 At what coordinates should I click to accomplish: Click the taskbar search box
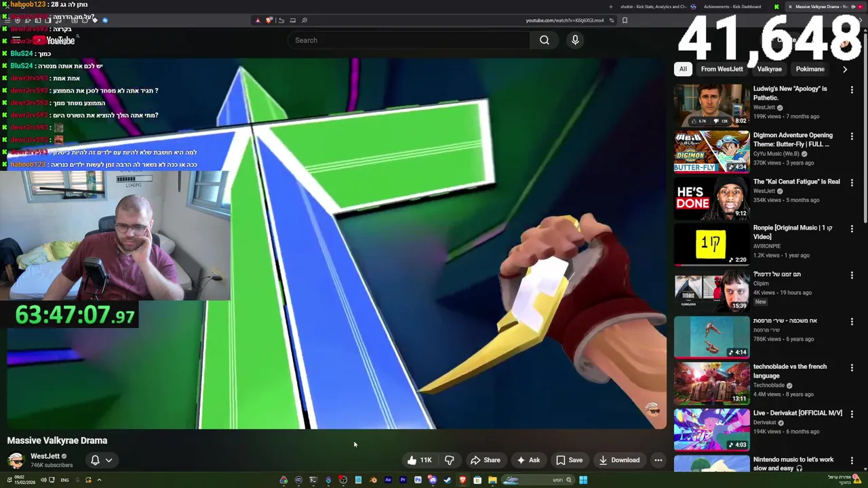click(538, 480)
